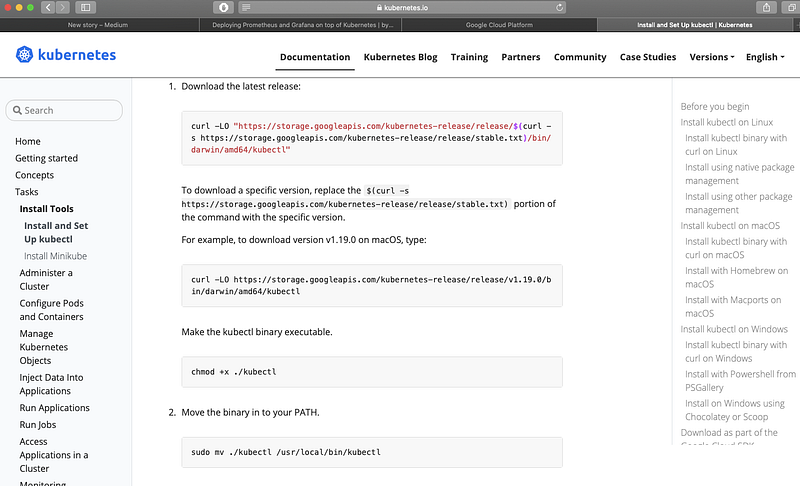The width and height of the screenshot is (800, 486).
Task: Select Install and Set Up kubectl tab
Action: (694, 24)
